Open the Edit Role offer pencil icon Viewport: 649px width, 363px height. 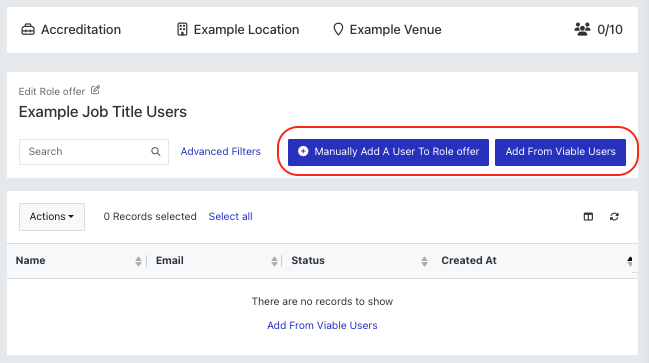[x=95, y=90]
